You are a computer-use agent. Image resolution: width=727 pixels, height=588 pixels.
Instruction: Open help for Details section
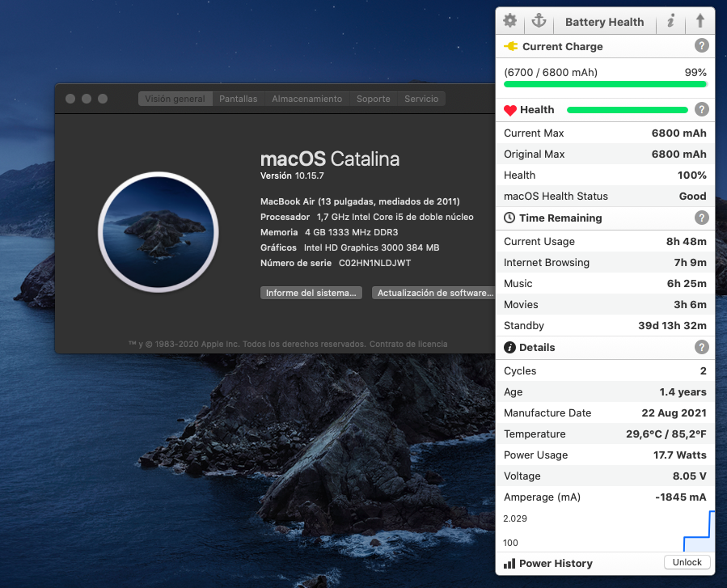701,347
